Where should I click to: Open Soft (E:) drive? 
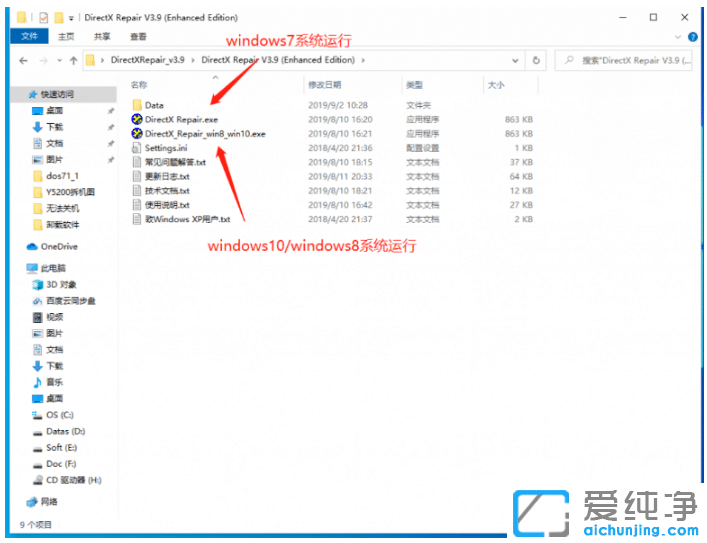click(x=61, y=447)
